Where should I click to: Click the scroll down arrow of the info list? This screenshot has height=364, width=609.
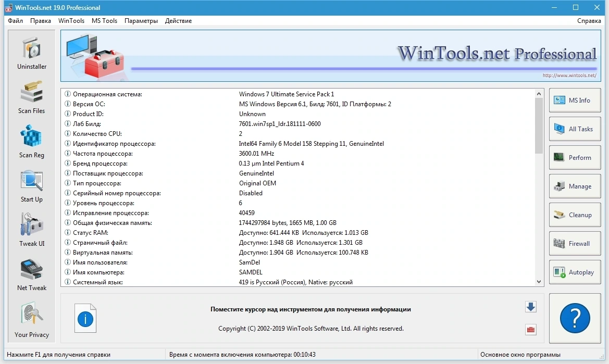pyautogui.click(x=539, y=282)
